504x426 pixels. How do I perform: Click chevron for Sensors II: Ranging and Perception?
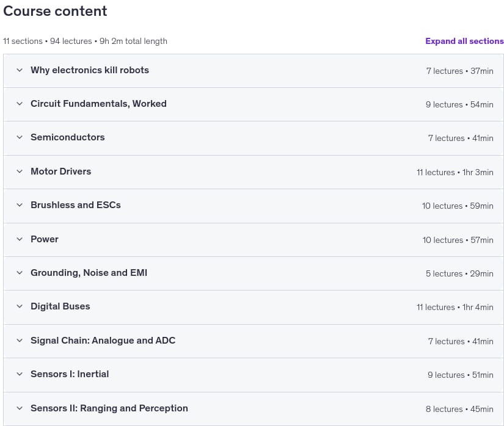pos(20,408)
